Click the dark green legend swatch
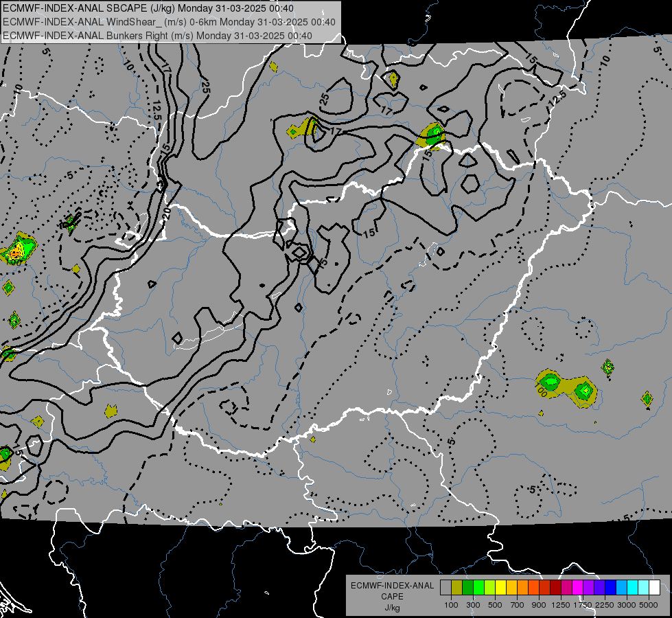Viewport: 672px width, 618px height. (x=467, y=588)
